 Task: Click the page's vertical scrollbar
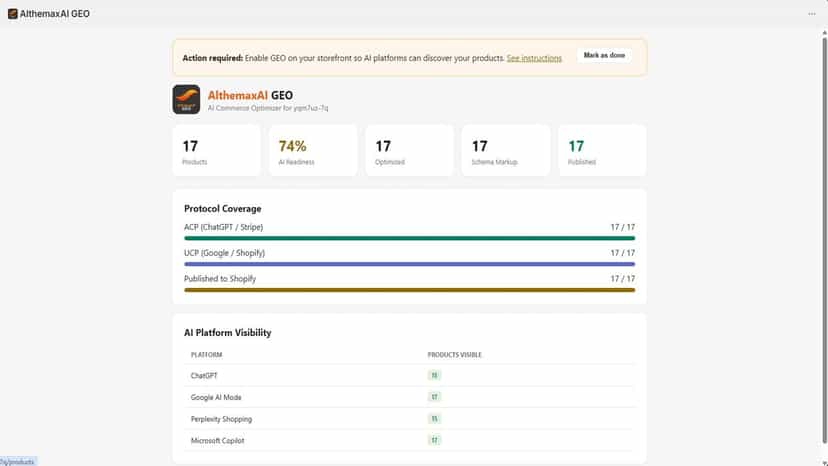pyautogui.click(x=824, y=240)
